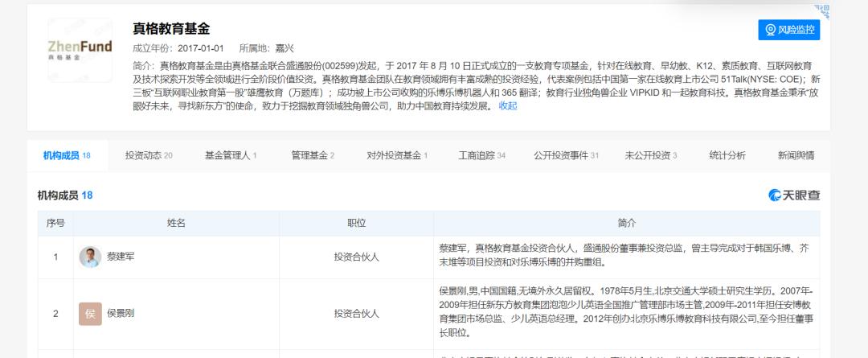This screenshot has height=358, width=868.
Task: Click 侯景刚's bio description text
Action: [625, 312]
